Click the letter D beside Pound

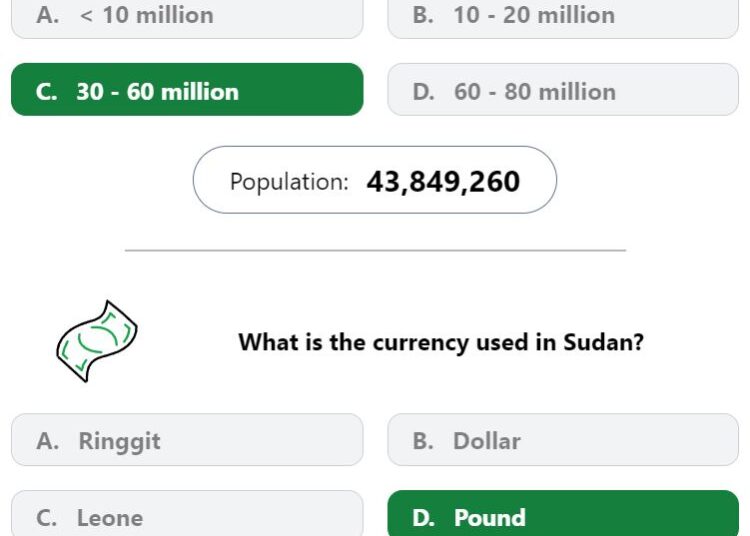click(423, 518)
